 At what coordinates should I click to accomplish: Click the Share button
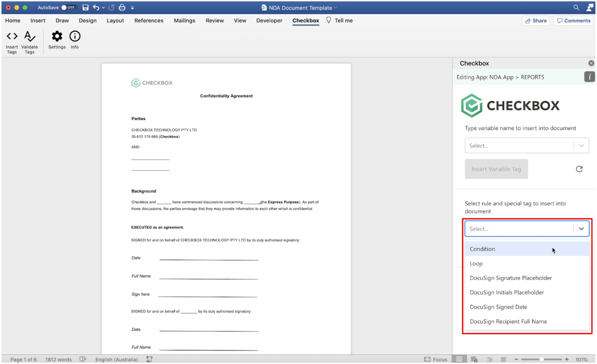click(x=536, y=21)
